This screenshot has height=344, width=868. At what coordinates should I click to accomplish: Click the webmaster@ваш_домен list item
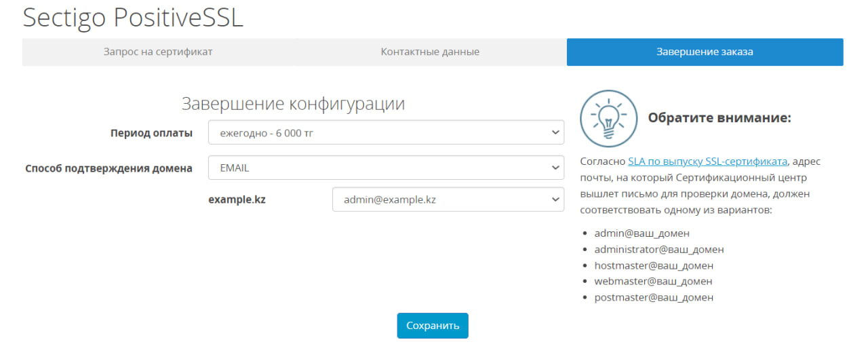tap(653, 282)
